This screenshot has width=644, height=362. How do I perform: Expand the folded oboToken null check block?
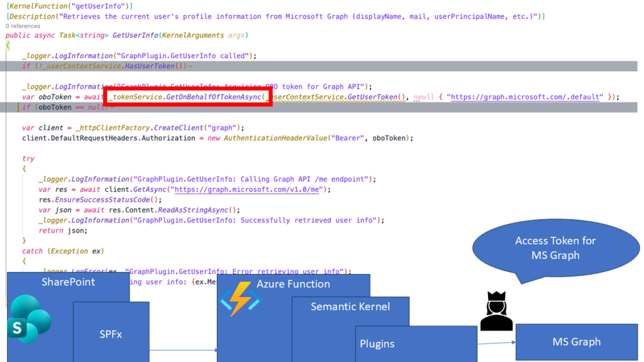[112, 107]
